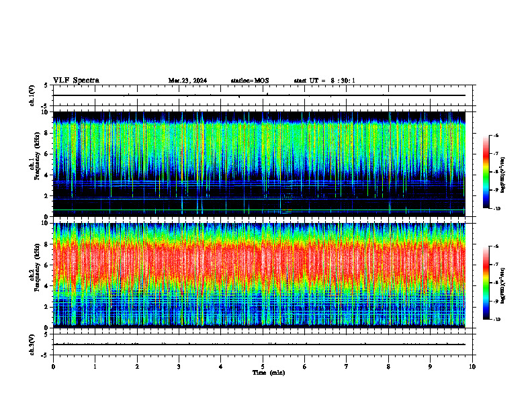The image size is (532, 411).
Task: Click the ch.1 frequency tick label "8"
Action: click(47, 133)
